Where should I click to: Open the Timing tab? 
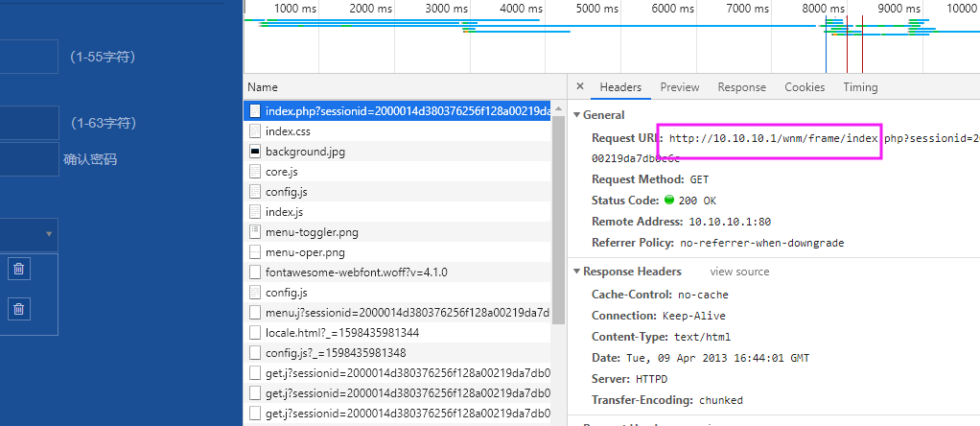click(x=860, y=87)
